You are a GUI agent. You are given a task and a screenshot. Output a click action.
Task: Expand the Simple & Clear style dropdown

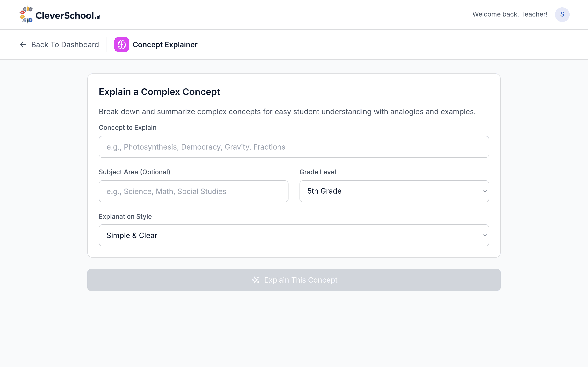(x=294, y=235)
